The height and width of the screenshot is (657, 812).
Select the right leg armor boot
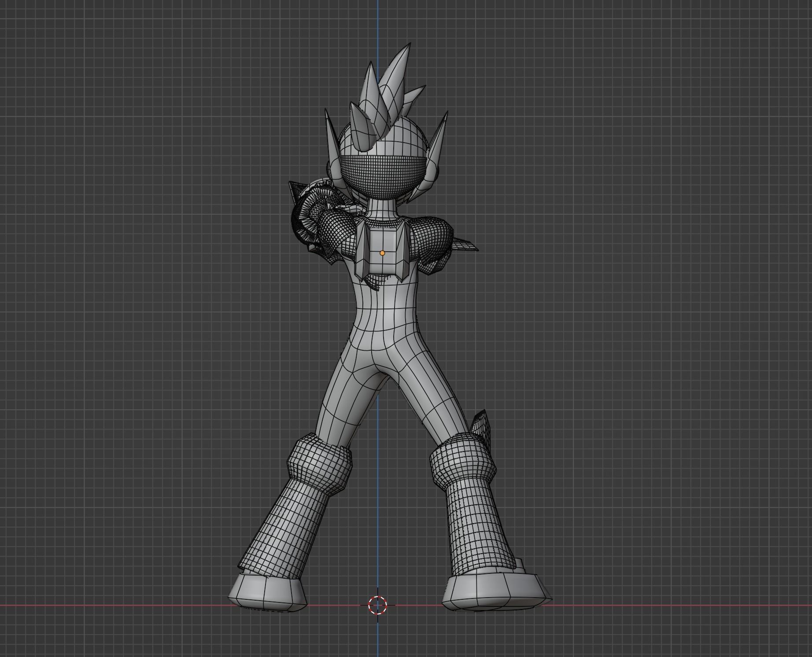[473, 504]
